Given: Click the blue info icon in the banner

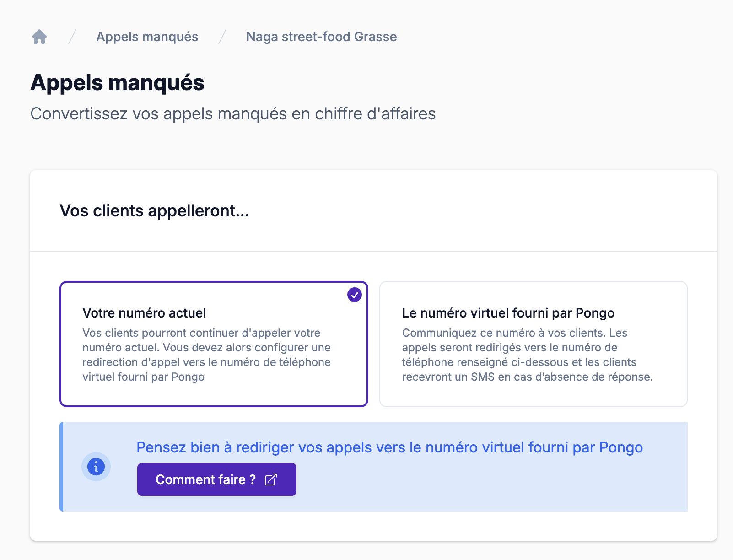Looking at the screenshot, I should (96, 467).
